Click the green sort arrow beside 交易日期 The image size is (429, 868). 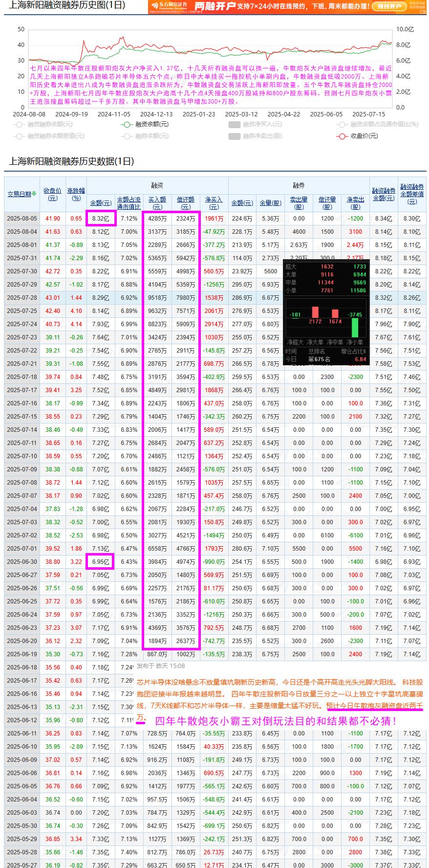point(34,194)
